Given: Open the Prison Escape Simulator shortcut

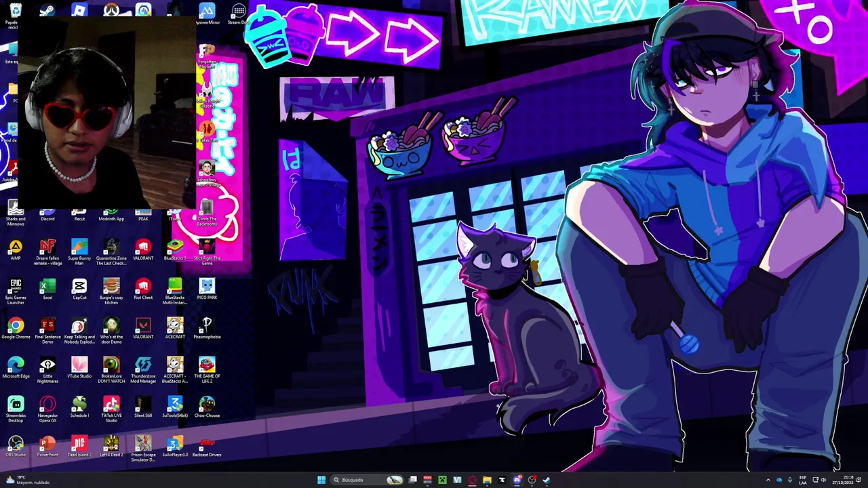Looking at the screenshot, I should pyautogui.click(x=143, y=449).
